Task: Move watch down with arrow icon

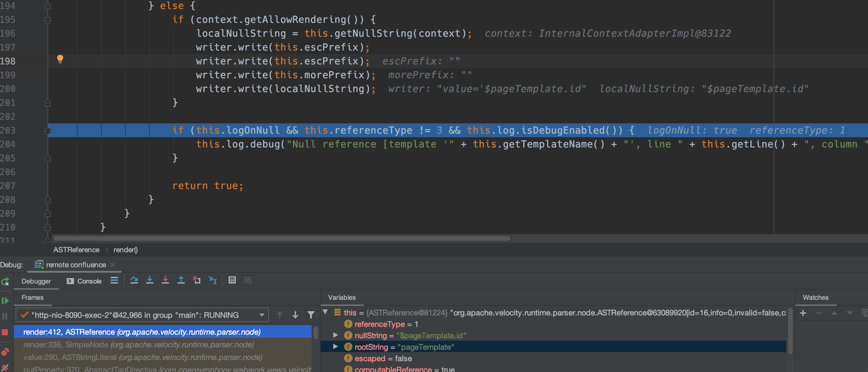Action: pyautogui.click(x=850, y=313)
